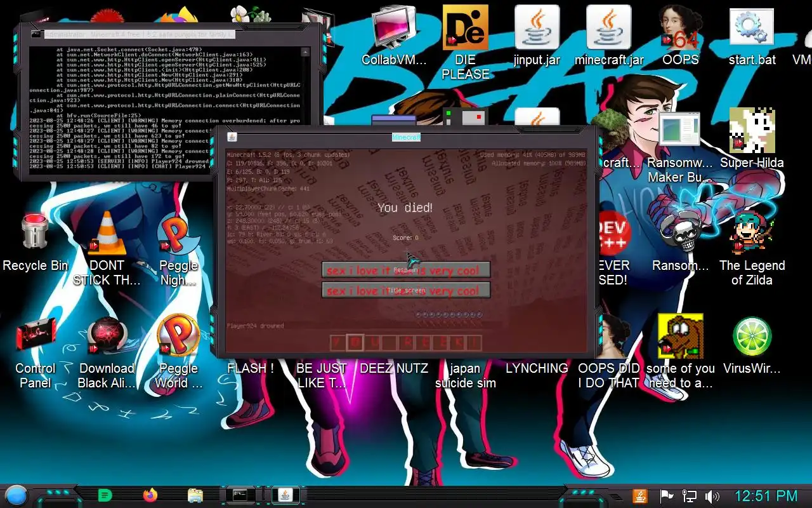The height and width of the screenshot is (508, 812).
Task: Select the skull Ransom... desktop icon
Action: tap(681, 241)
